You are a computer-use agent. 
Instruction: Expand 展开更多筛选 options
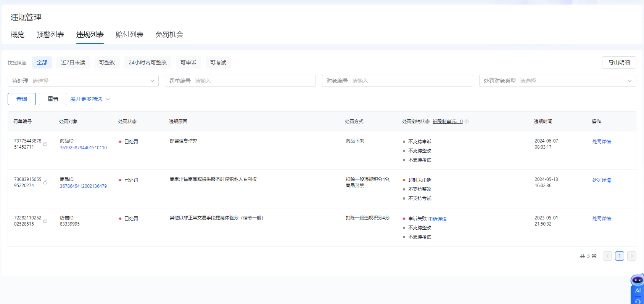tap(90, 99)
